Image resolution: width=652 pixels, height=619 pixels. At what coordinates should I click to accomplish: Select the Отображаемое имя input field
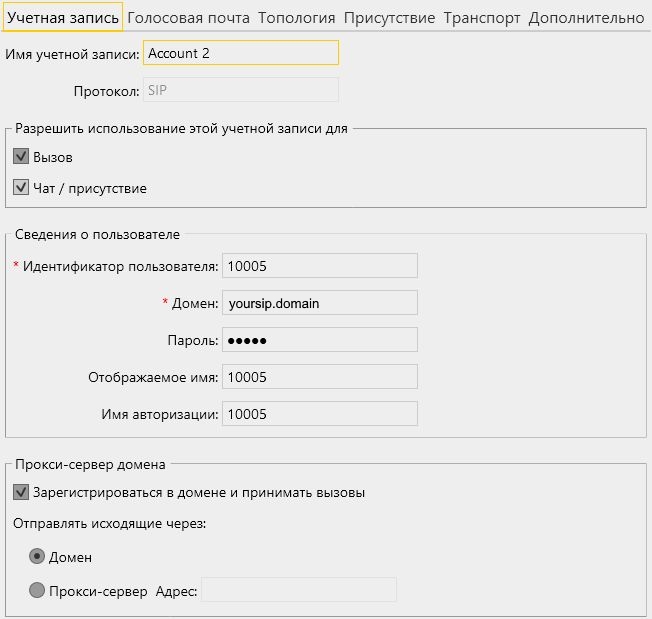pos(319,377)
